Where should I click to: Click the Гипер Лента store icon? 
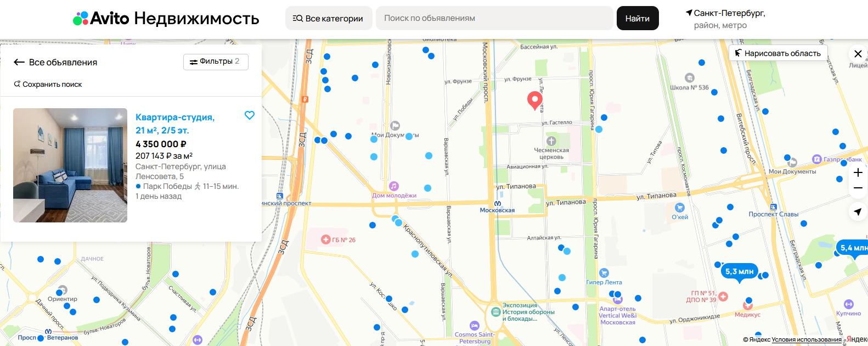[x=604, y=273]
